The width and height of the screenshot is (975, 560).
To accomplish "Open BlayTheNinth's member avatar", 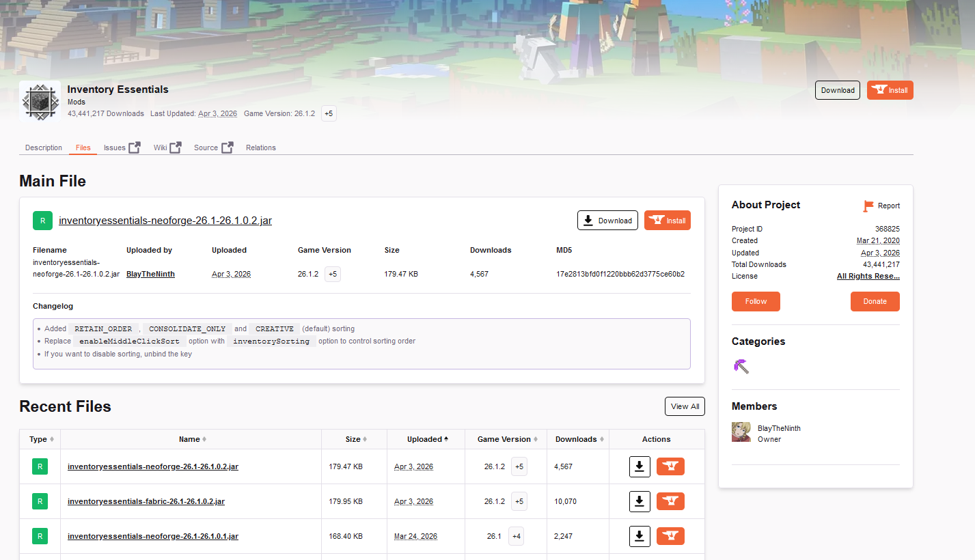I will click(741, 432).
